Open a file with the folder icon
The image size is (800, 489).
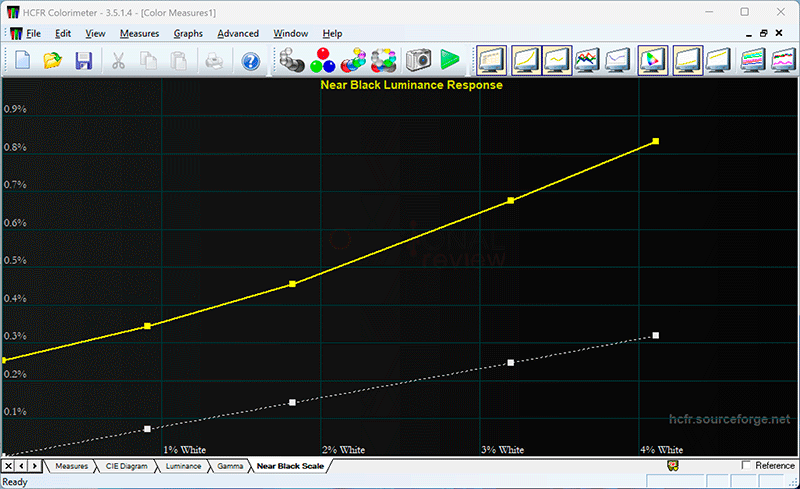[53, 61]
